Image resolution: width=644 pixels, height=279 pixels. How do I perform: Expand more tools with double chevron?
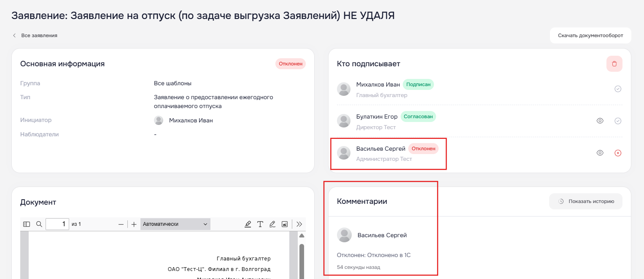(299, 224)
